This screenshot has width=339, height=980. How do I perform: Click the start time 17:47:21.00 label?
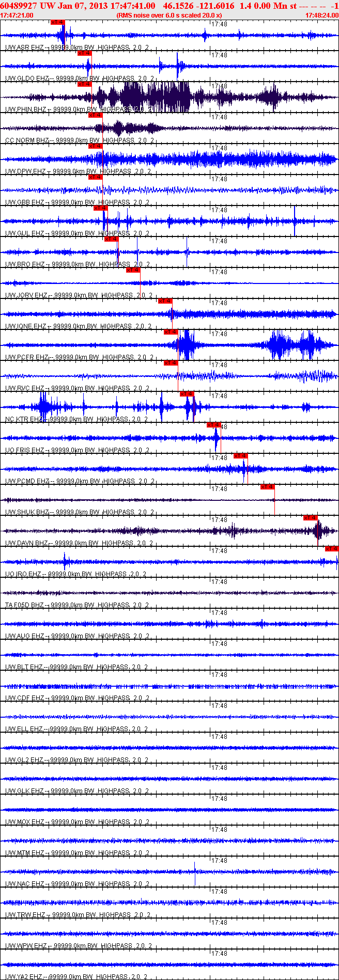17,15
